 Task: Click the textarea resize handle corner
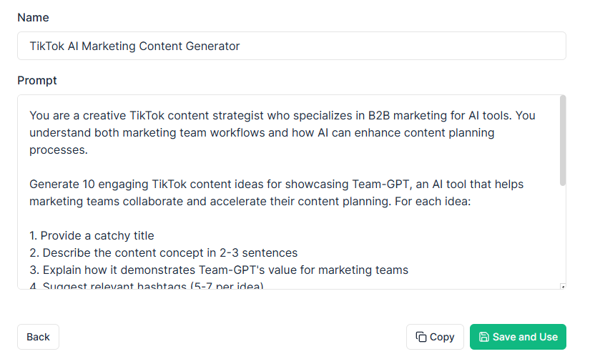click(x=563, y=287)
